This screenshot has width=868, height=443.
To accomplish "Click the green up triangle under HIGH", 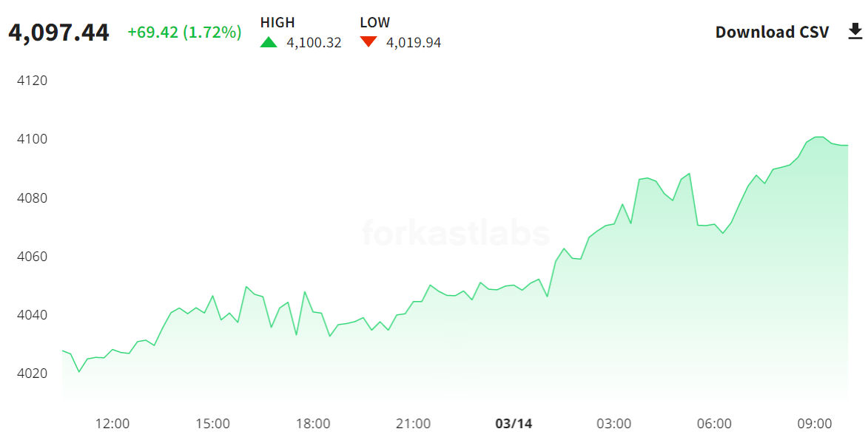I will coord(269,42).
